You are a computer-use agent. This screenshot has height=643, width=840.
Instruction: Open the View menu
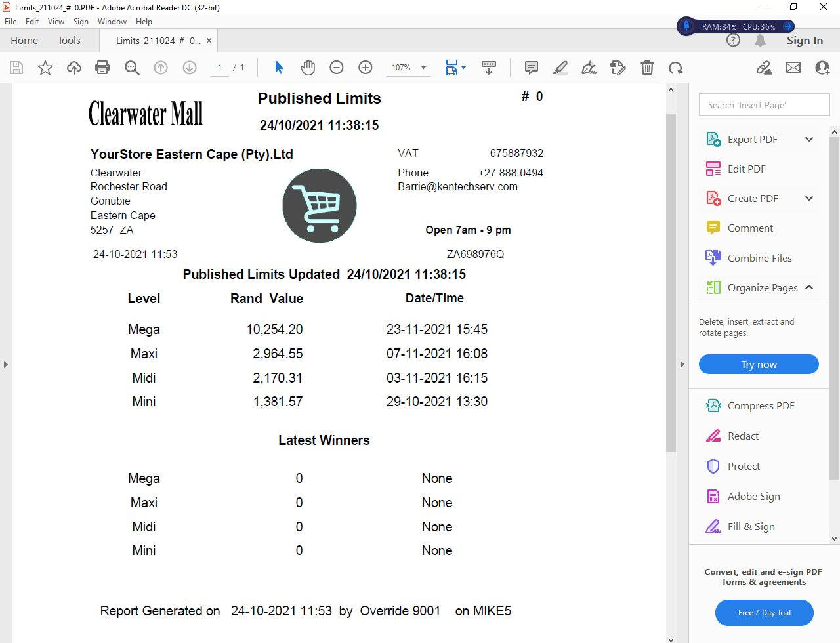pos(56,22)
